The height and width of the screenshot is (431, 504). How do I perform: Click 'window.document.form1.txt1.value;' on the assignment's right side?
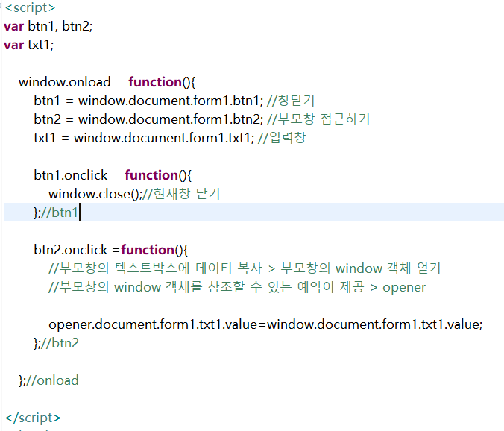375,324
